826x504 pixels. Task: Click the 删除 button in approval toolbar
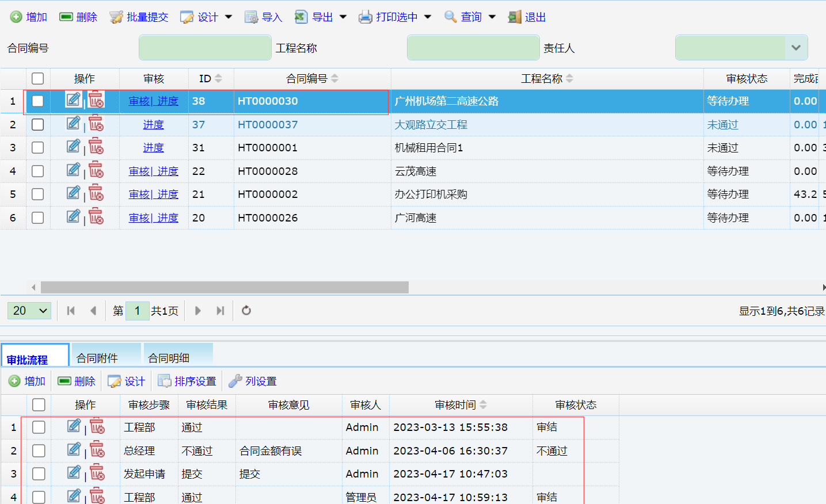click(x=77, y=381)
